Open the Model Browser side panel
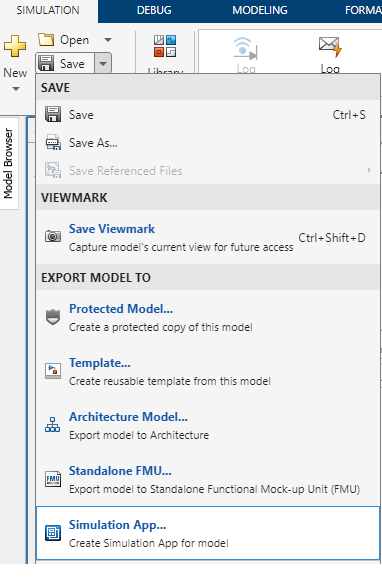Viewport: 382px width, 582px height. tap(9, 164)
